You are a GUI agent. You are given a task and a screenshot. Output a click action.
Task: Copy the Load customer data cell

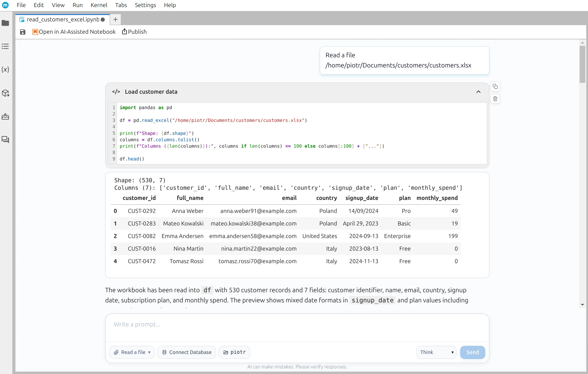tap(495, 86)
